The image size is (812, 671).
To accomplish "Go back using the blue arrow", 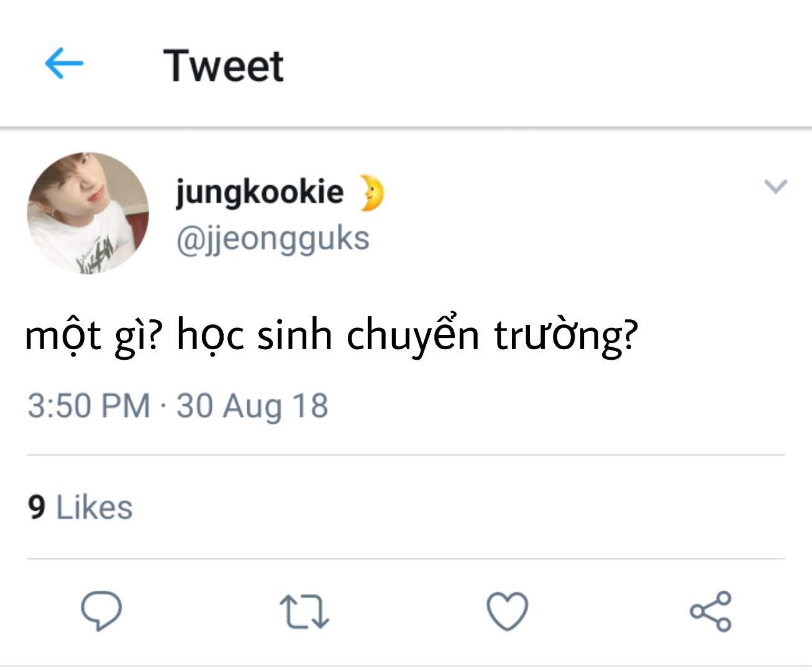I will tap(64, 63).
